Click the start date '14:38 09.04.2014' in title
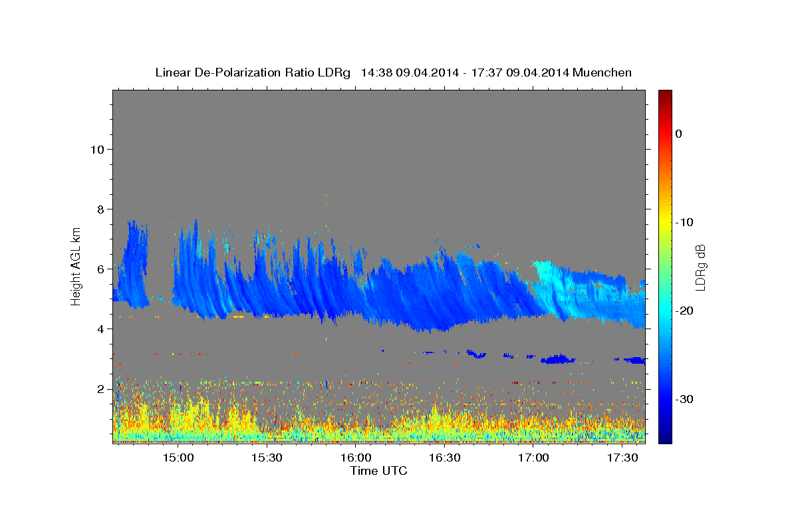 (x=410, y=72)
